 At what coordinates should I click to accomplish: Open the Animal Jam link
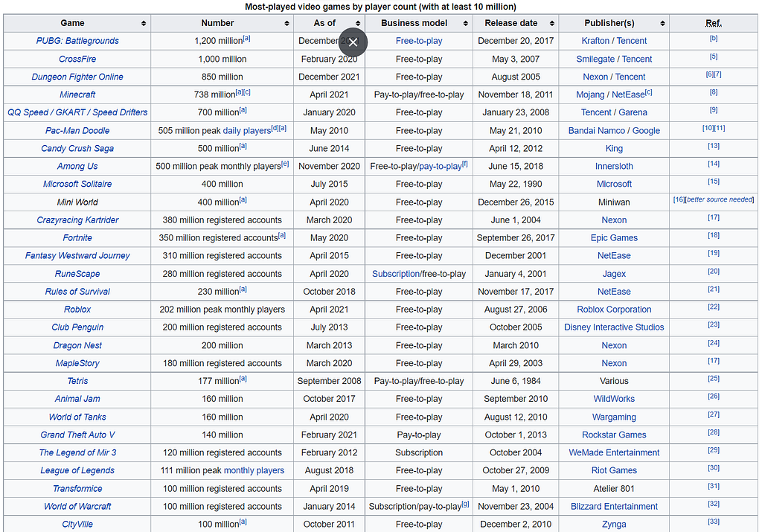tap(77, 399)
